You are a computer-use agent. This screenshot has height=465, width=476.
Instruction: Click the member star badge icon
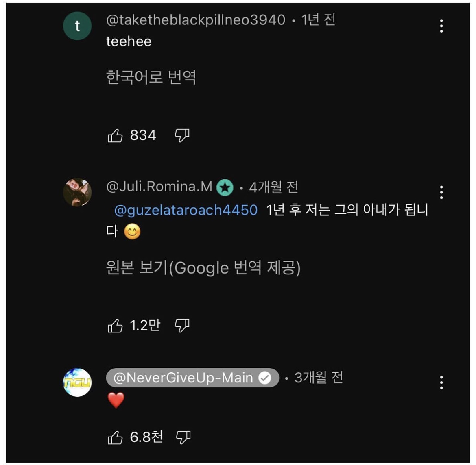pyautogui.click(x=225, y=188)
